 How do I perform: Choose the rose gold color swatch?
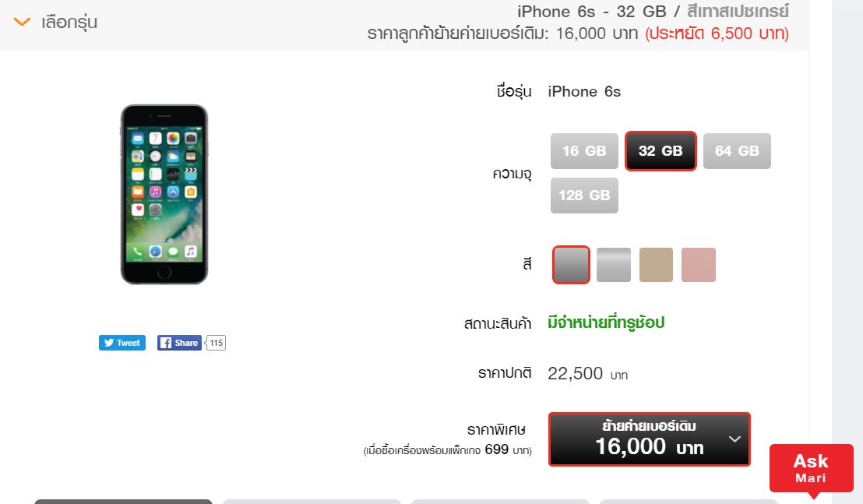pos(699,265)
